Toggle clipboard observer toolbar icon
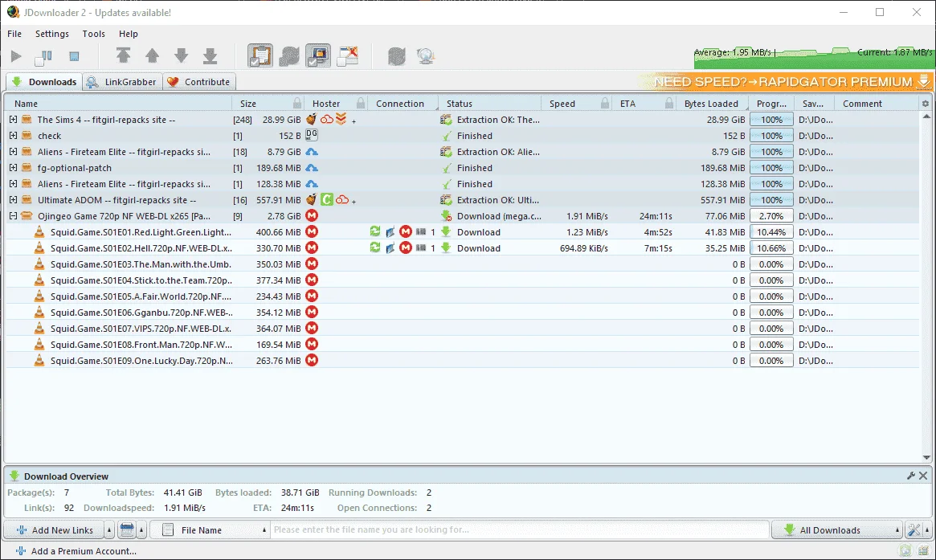Viewport: 936px width, 560px height. click(x=260, y=56)
